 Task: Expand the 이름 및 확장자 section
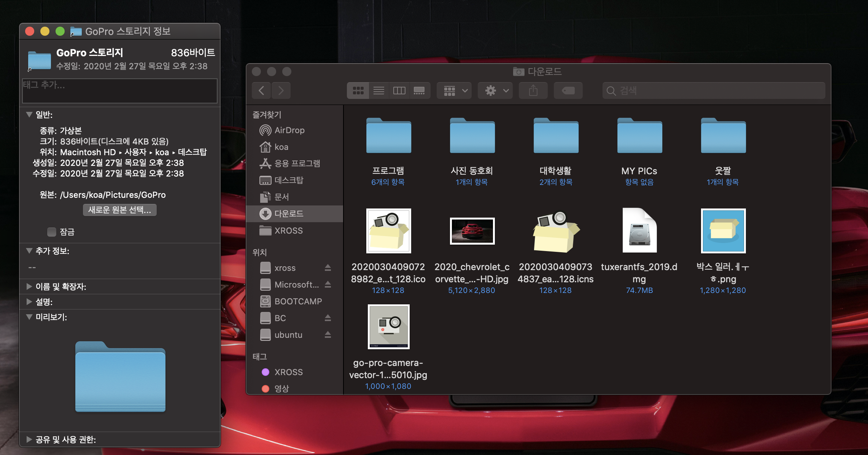click(x=29, y=286)
